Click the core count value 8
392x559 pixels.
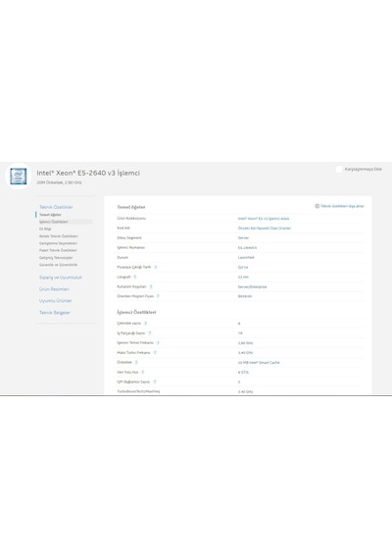click(239, 324)
